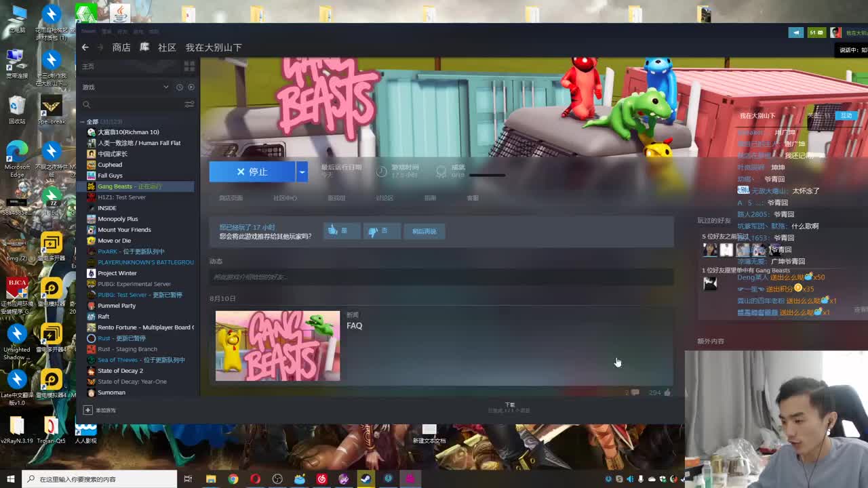The width and height of the screenshot is (868, 488).
Task: Focus the library search field
Action: click(x=132, y=104)
